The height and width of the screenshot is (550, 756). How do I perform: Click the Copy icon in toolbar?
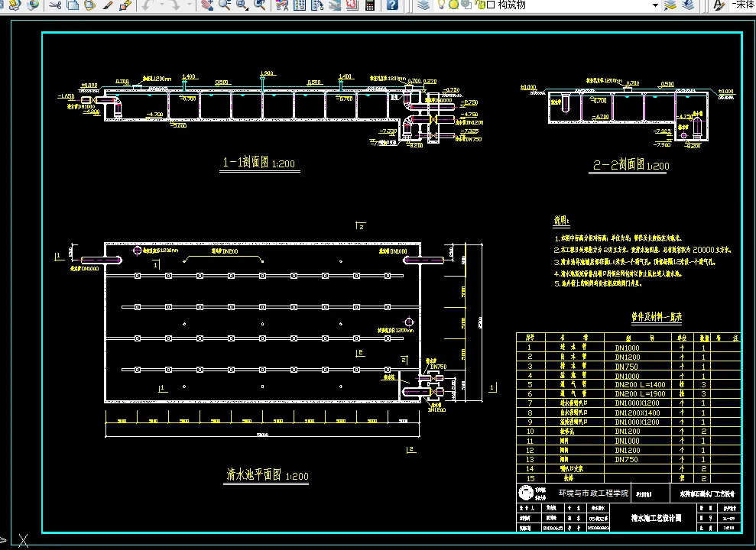coord(73,5)
